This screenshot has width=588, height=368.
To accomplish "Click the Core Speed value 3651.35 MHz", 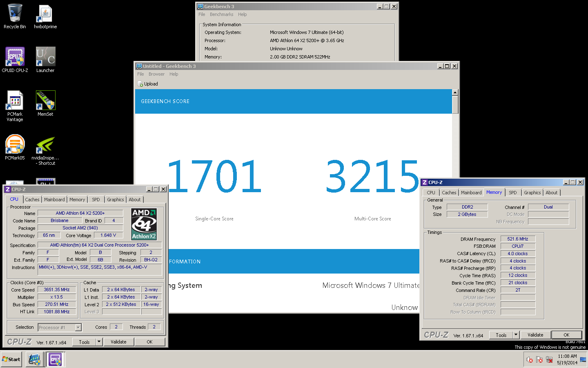I will [57, 289].
